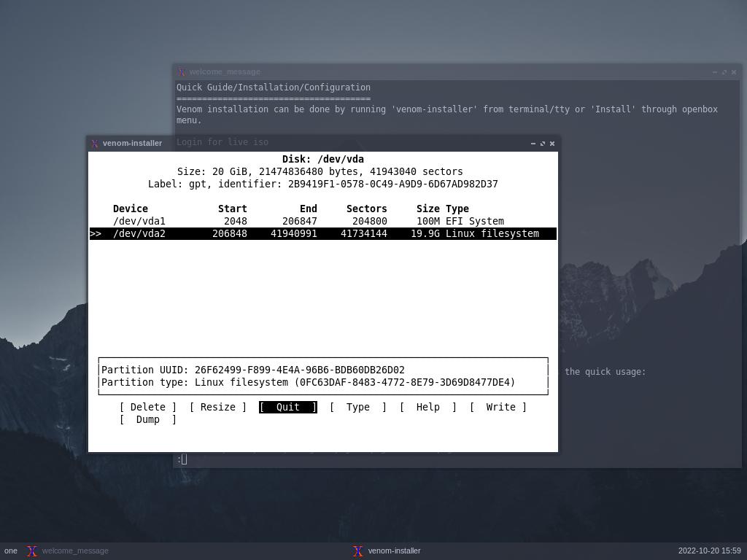The height and width of the screenshot is (560, 747).
Task: Click the prompt cursor at bottom of welcome_message
Action: click(184, 459)
